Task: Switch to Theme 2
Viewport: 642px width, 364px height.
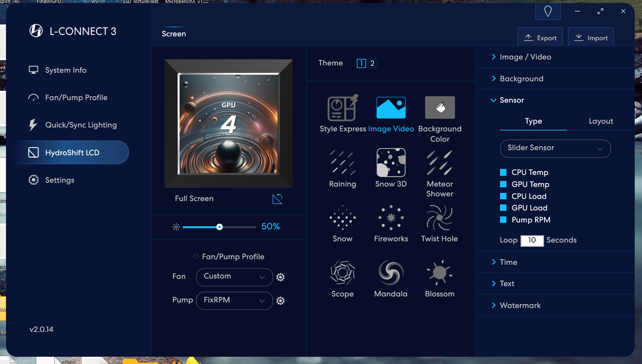Action: [x=373, y=63]
